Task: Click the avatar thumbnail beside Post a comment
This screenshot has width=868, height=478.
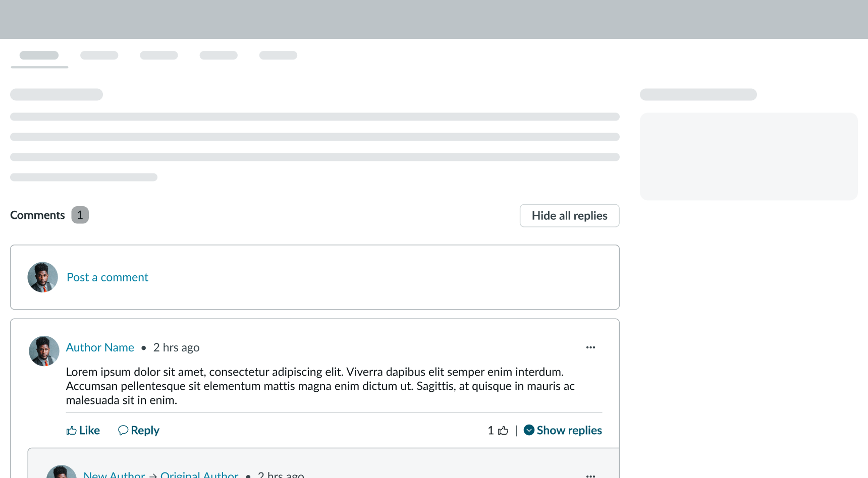Action: pyautogui.click(x=42, y=277)
